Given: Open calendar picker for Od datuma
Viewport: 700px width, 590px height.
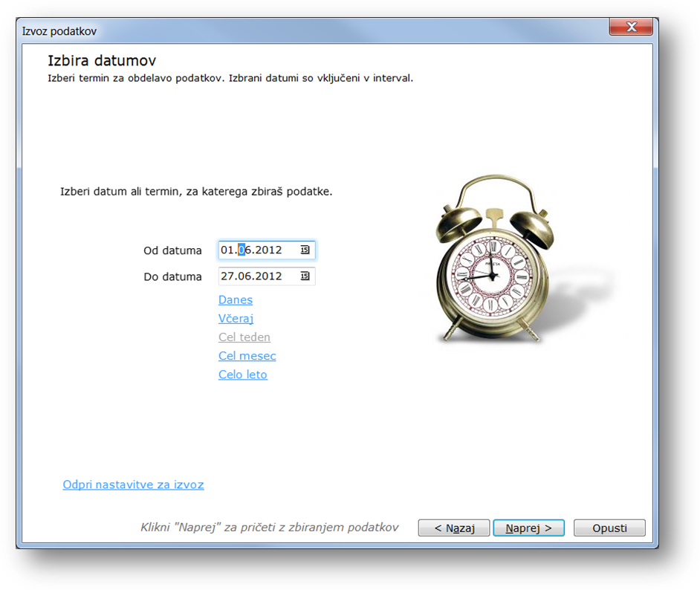Looking at the screenshot, I should pos(305,250).
